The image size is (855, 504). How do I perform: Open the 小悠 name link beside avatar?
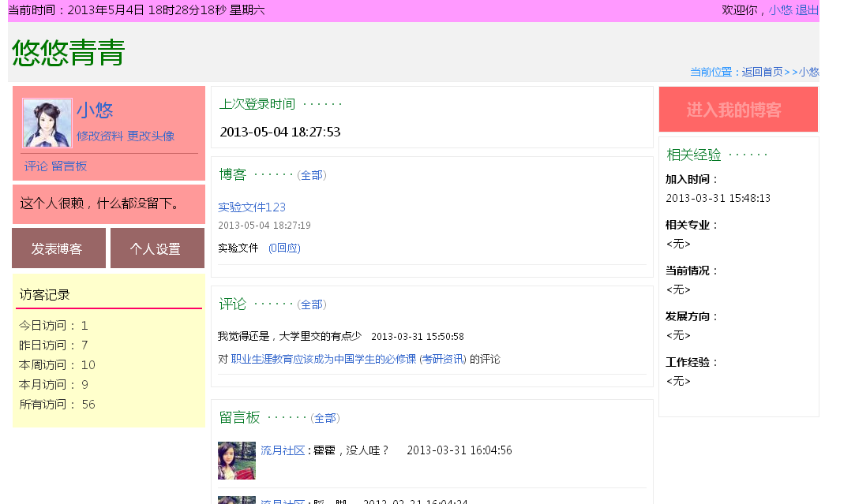coord(95,110)
